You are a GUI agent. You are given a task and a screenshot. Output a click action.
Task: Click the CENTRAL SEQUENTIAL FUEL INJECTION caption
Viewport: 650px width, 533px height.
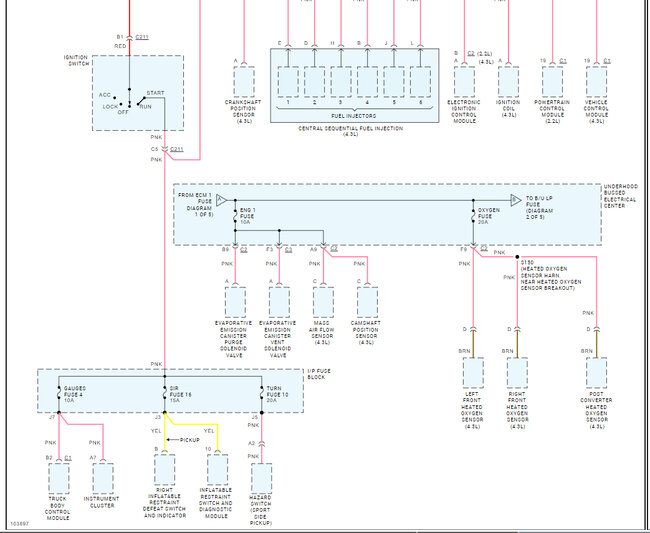pos(351,131)
